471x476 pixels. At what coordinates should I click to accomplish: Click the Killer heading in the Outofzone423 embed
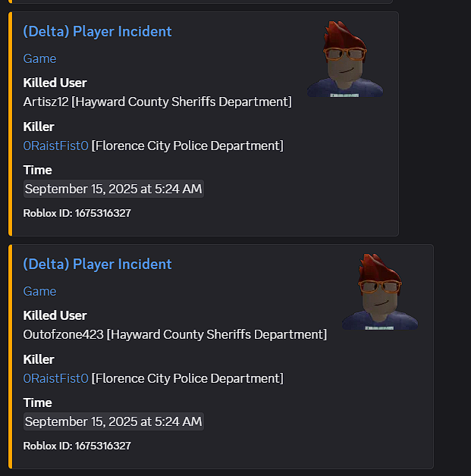pyautogui.click(x=39, y=359)
